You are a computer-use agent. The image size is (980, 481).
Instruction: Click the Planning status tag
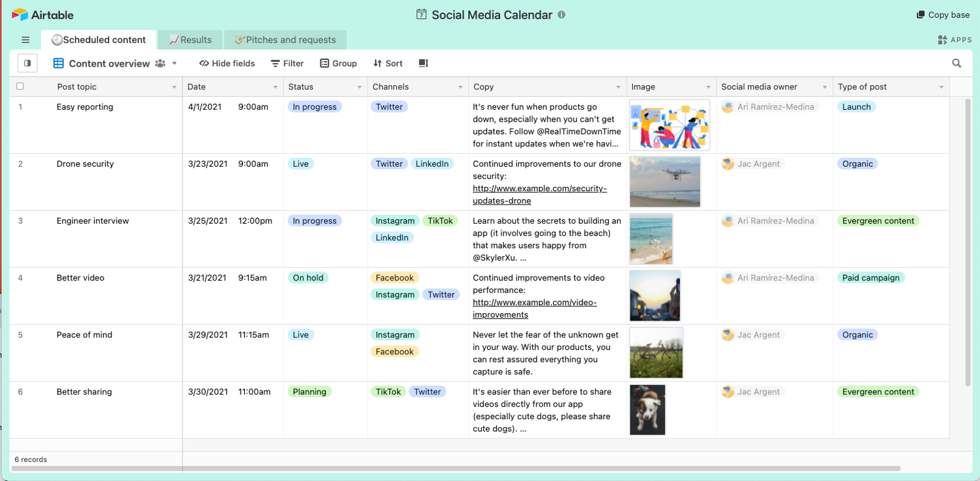[x=309, y=392]
